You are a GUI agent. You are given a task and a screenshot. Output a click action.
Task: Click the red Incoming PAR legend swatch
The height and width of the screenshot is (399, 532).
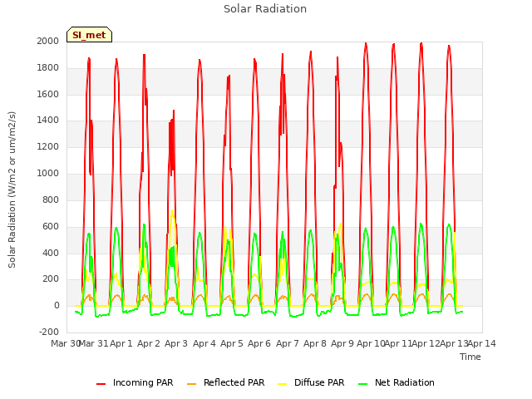pyautogui.click(x=101, y=384)
